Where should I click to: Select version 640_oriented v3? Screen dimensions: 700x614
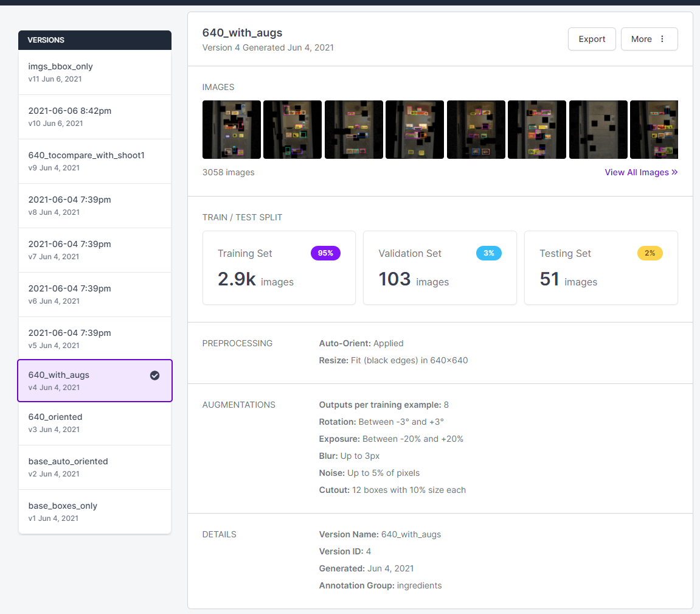[x=94, y=422]
